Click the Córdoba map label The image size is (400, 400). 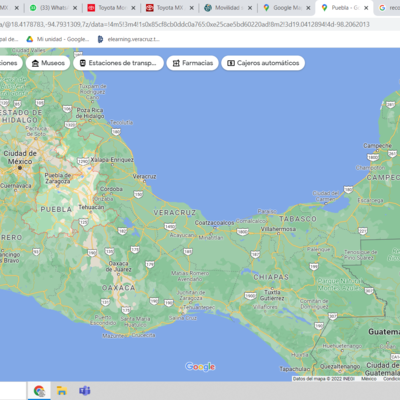111,189
